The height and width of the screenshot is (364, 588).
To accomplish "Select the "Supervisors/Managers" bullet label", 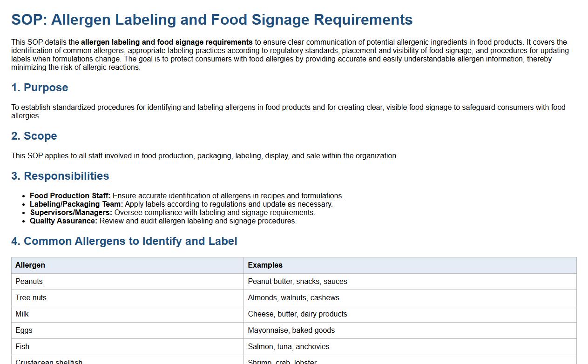I will click(x=71, y=212).
